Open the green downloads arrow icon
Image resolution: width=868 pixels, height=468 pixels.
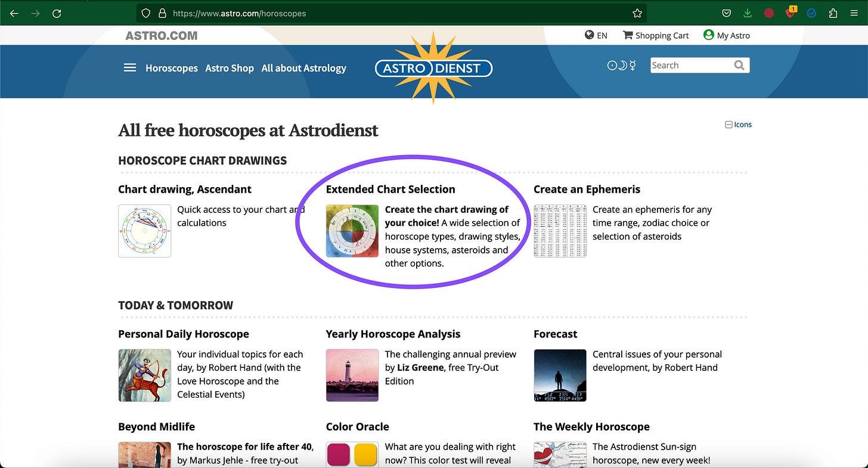pos(748,13)
